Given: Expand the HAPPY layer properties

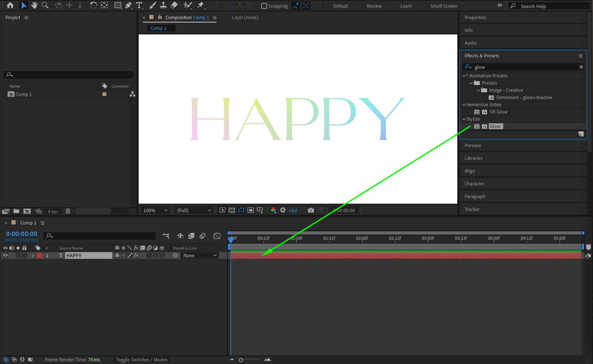Looking at the screenshot, I should pos(33,255).
